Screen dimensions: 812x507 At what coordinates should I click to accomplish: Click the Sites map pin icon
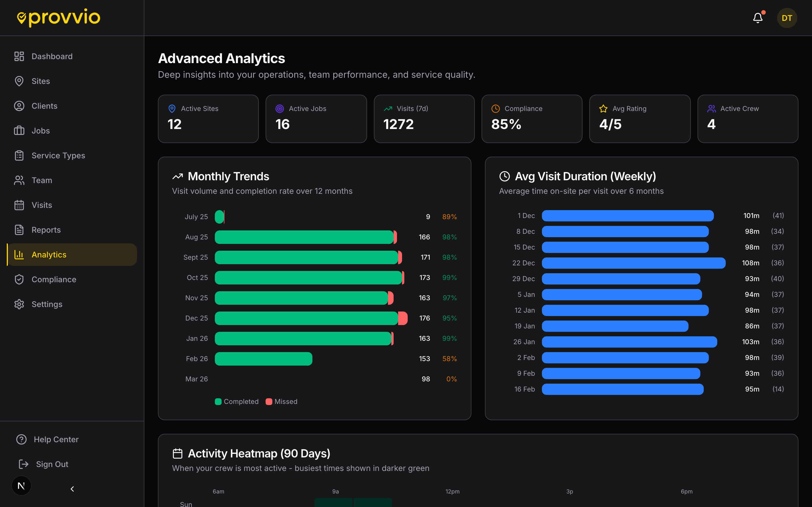(x=19, y=81)
